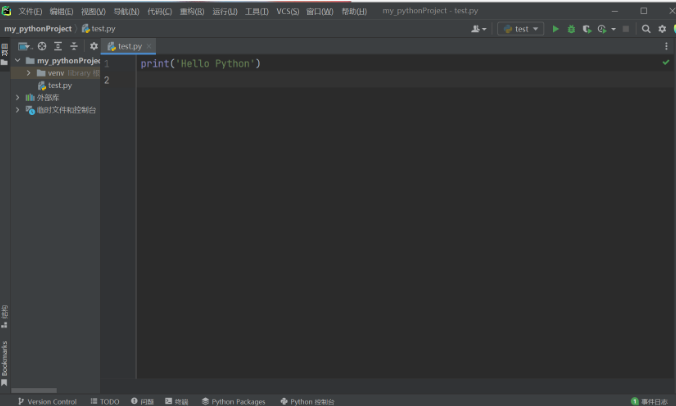Open the Python 控制台 console window
This screenshot has width=676, height=406.
pyautogui.click(x=307, y=401)
